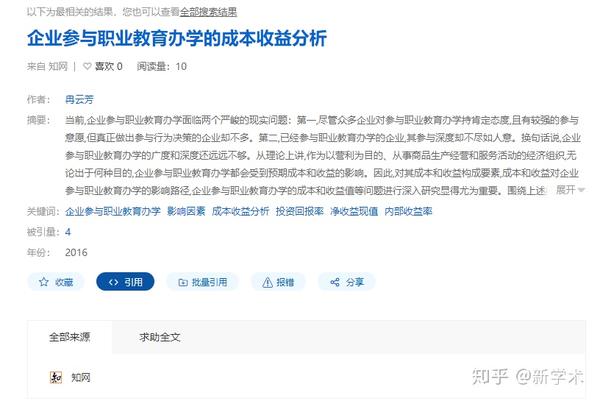Screen dimensions: 600x401
Task: Switch to the 求助全文 tab
Action: click(x=160, y=337)
